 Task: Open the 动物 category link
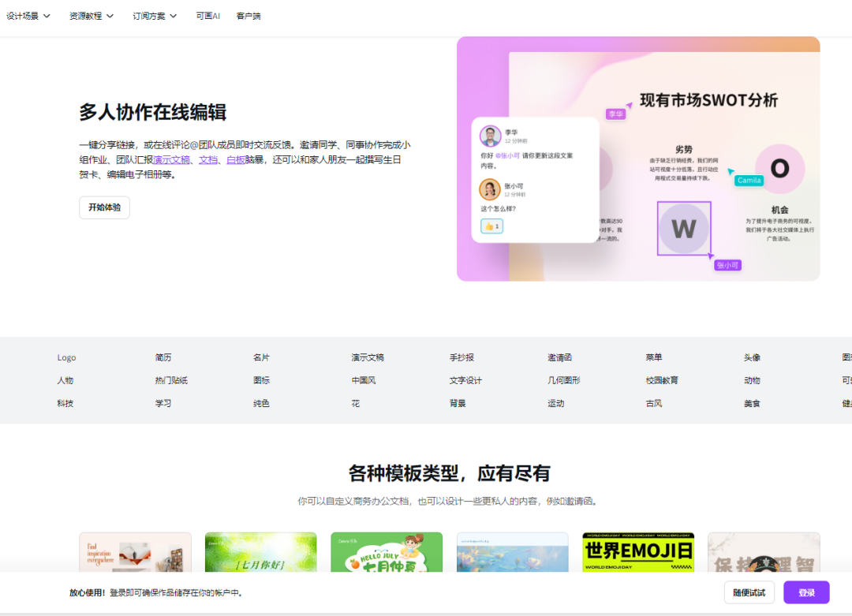click(x=752, y=380)
